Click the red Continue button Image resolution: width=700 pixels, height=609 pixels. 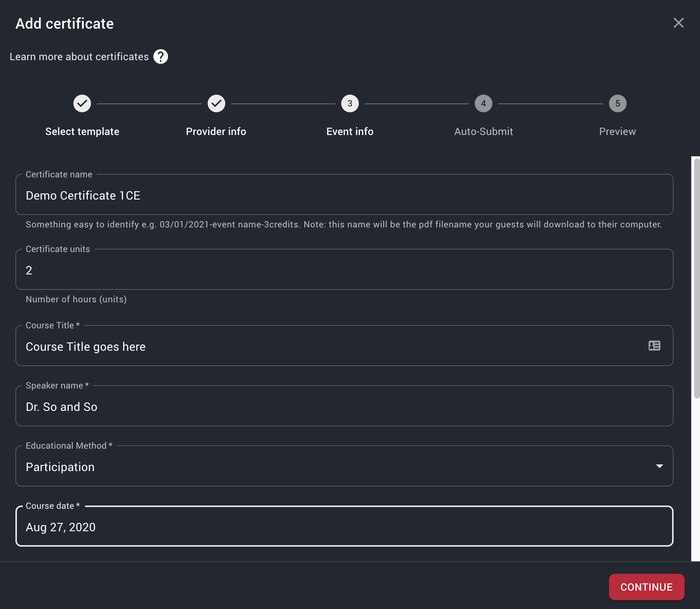646,587
